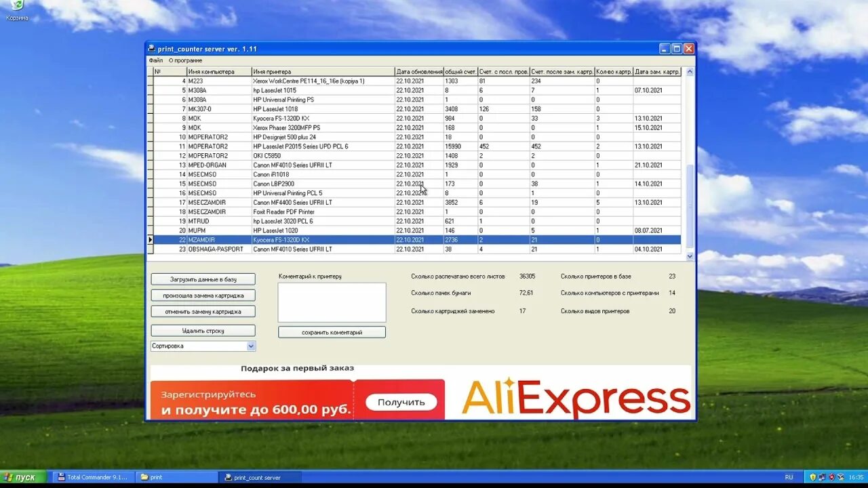Switch to the print folder taskbar button
The image size is (868, 488).
pyautogui.click(x=177, y=477)
